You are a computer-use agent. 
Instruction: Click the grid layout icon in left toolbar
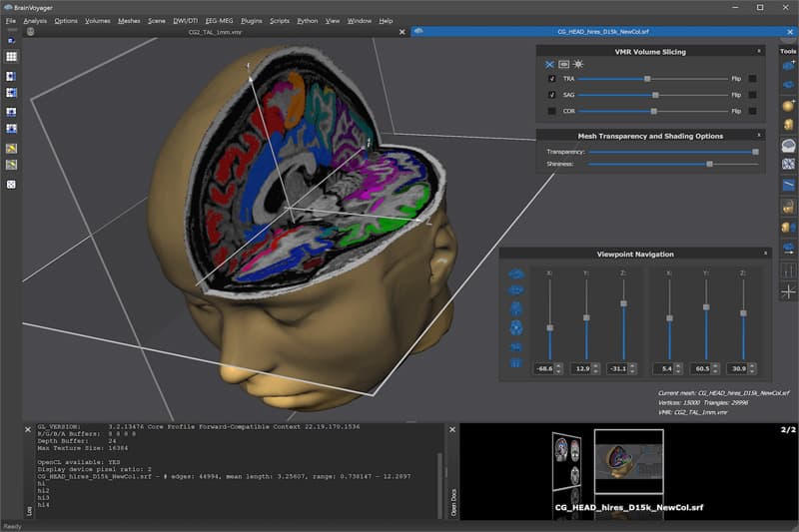[x=11, y=57]
